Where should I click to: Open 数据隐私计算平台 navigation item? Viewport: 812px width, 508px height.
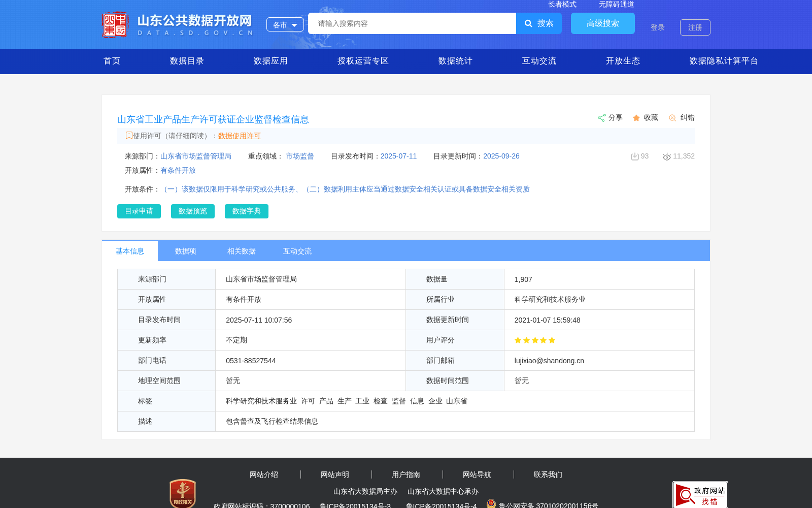coord(724,61)
